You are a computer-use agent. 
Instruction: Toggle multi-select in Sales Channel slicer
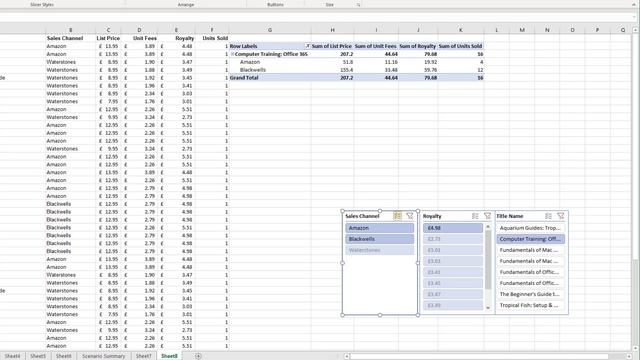tap(397, 216)
